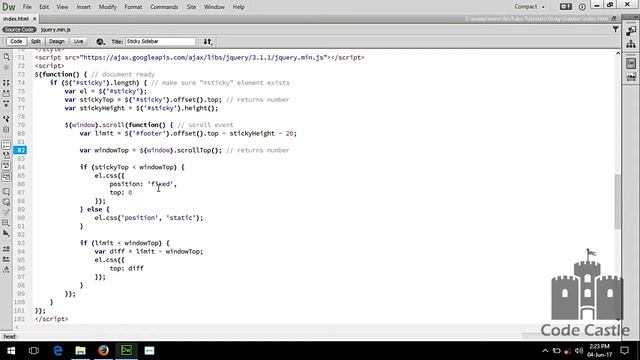Click on the word 'fixed' on line 86
The height and width of the screenshot is (360, 640).
162,184
